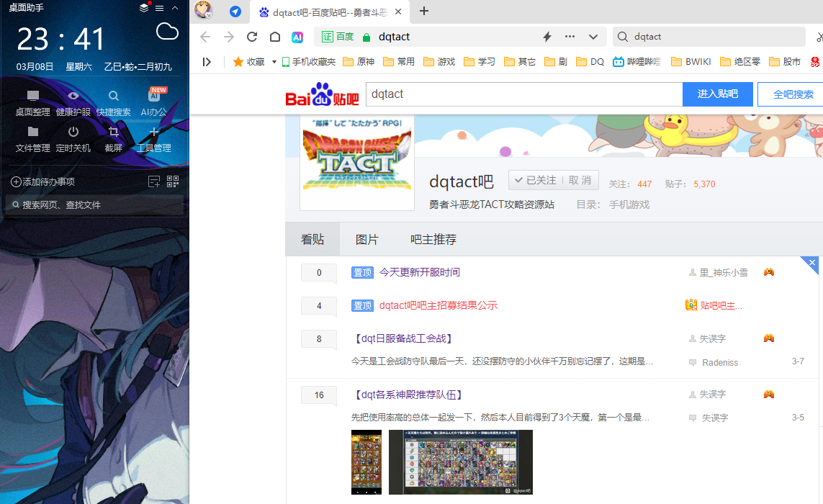The width and height of the screenshot is (823, 504).
Task: Click the lightning speed mode icon
Action: 547,37
